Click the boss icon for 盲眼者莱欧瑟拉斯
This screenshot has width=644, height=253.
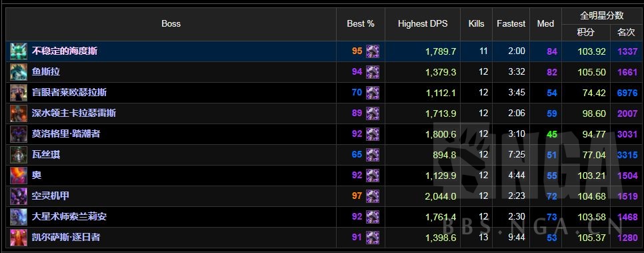19,93
